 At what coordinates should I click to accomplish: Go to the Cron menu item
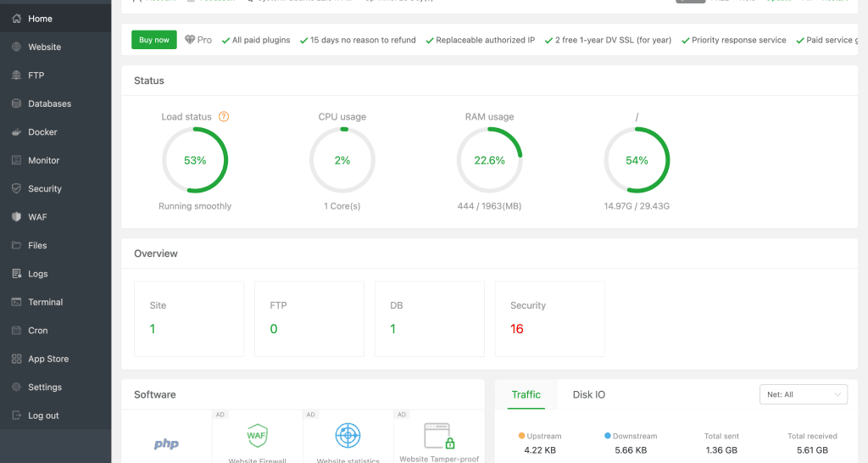38,331
